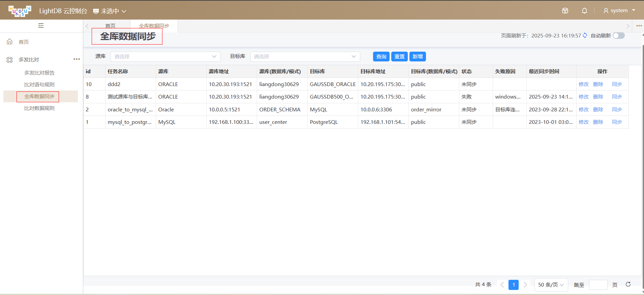Select 比对语句规则 in sidebar menu
The height and width of the screenshot is (295, 644).
[x=39, y=85]
